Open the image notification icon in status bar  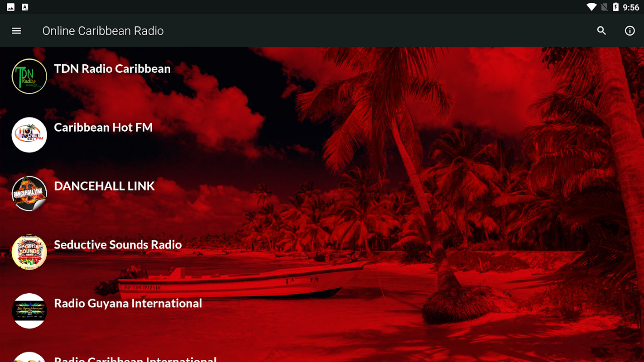10,7
